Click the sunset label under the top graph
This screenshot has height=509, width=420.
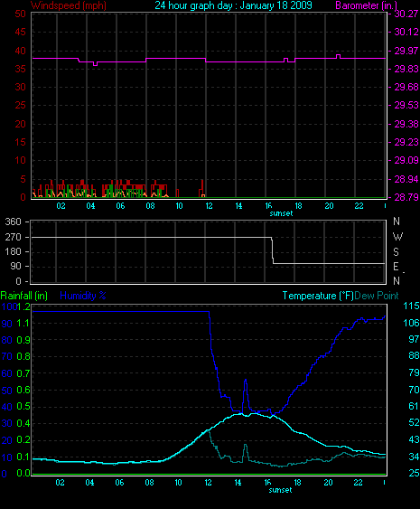(281, 213)
